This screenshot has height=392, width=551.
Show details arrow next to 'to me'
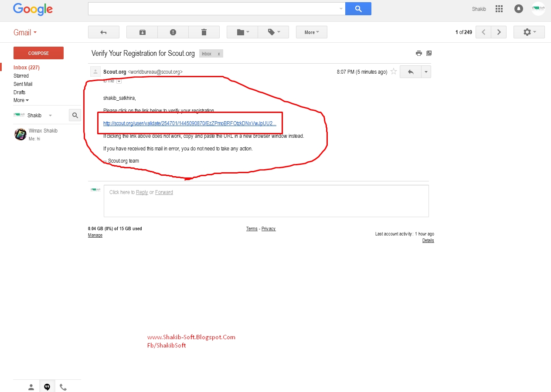[119, 81]
